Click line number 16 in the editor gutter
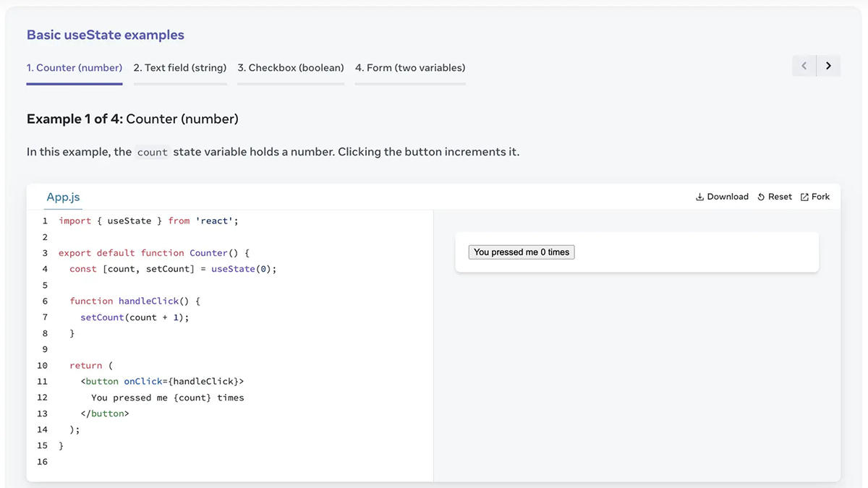This screenshot has height=488, width=868. [42, 462]
